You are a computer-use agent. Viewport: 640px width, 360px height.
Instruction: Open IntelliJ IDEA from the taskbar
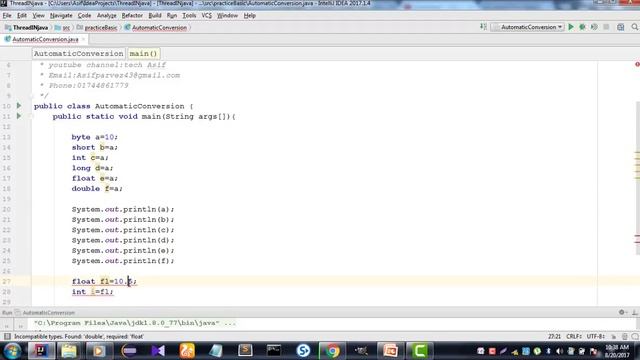click(41, 351)
